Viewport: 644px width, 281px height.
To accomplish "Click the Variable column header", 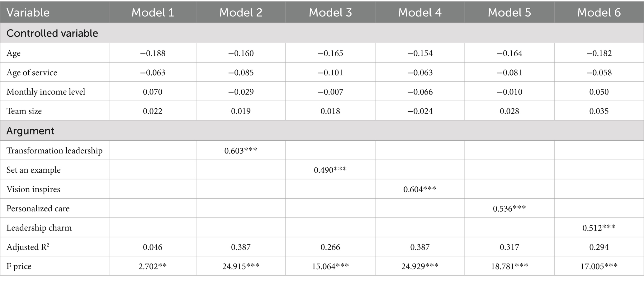I will tap(28, 12).
